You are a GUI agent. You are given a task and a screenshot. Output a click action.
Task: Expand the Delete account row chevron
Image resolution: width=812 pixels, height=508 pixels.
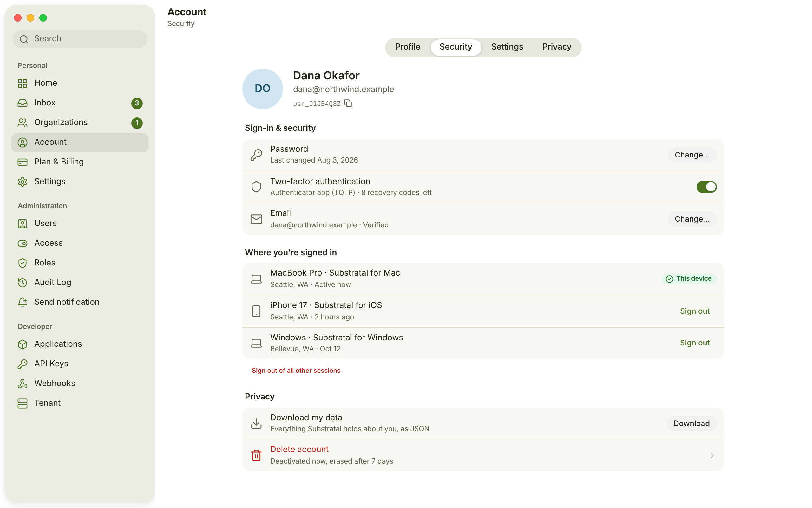712,455
